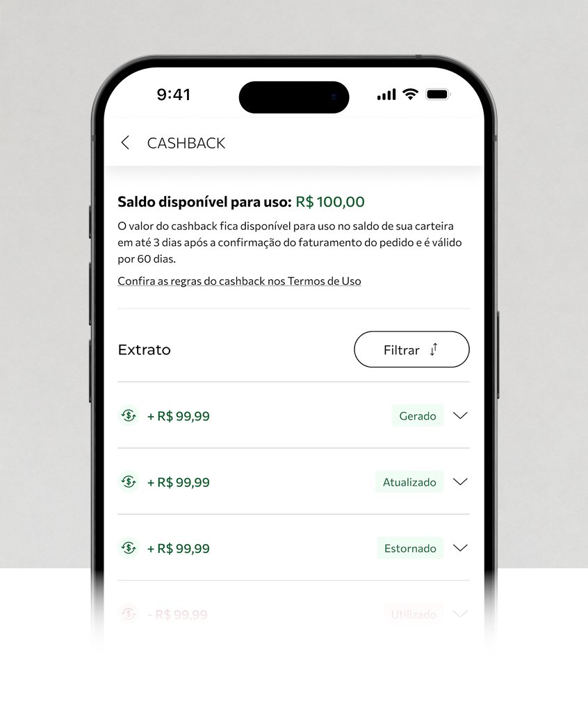
Task: Click the faded cashback icon on Utilizado row
Action: coord(129,614)
